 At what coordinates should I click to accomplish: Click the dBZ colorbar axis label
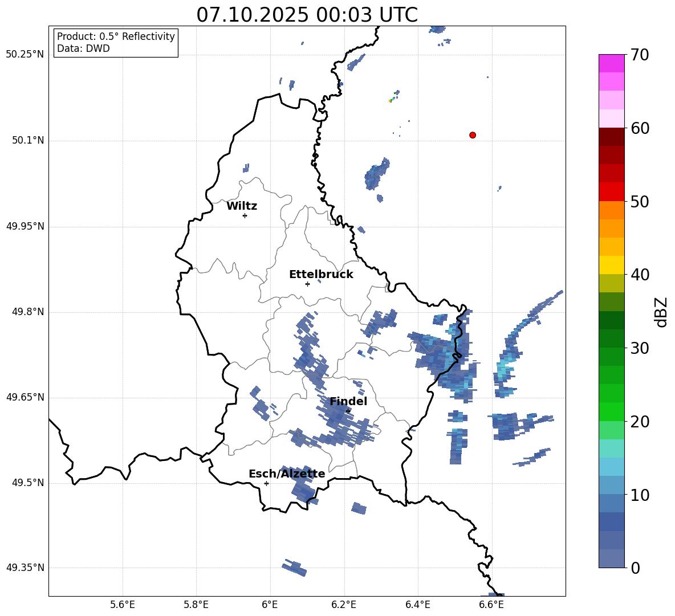click(661, 312)
